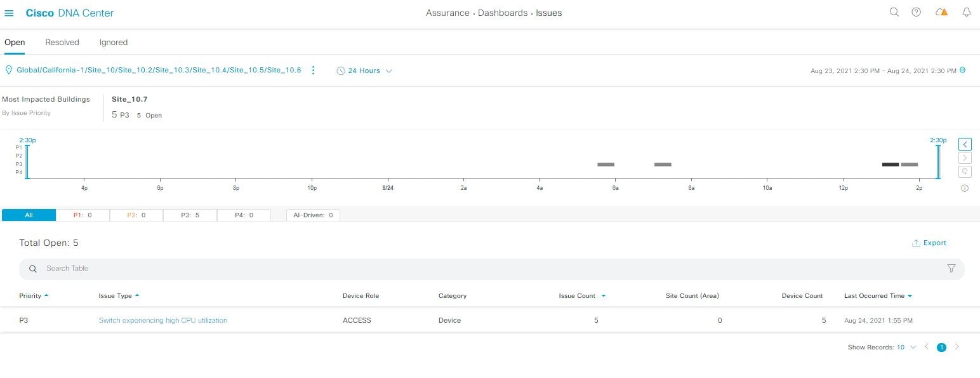Click the timeline info icon
Screen dimensions: 980x378
click(965, 188)
